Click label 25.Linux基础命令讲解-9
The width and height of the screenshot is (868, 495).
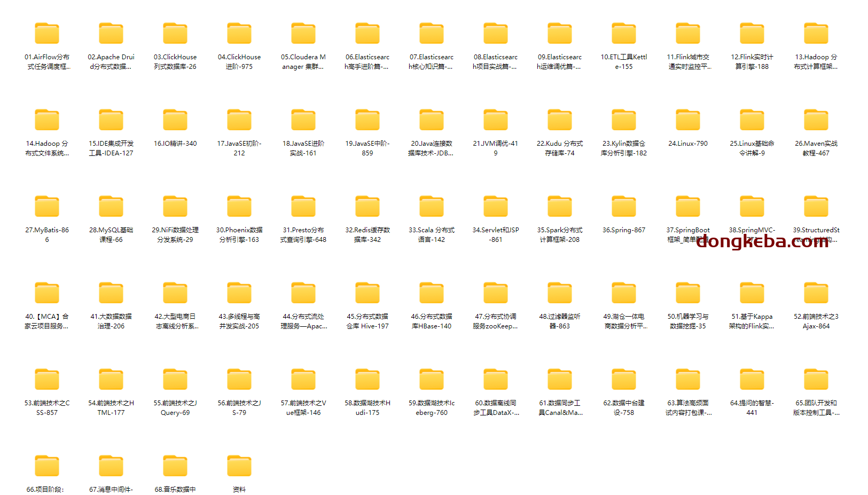[752, 148]
